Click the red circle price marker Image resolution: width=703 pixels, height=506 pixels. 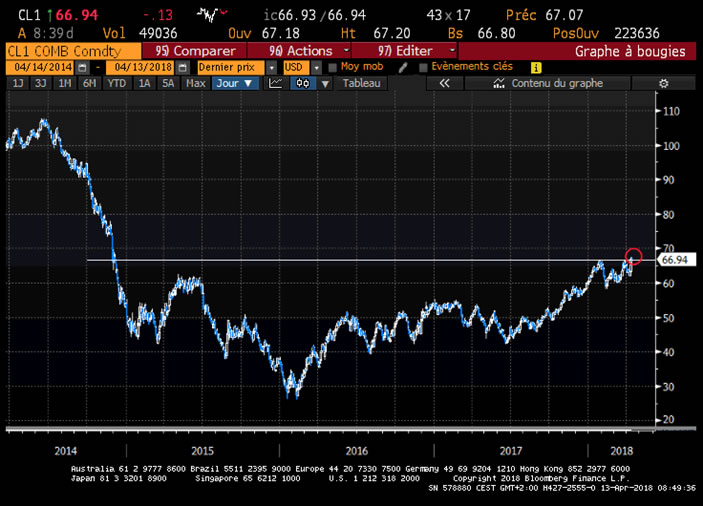pyautogui.click(x=633, y=256)
